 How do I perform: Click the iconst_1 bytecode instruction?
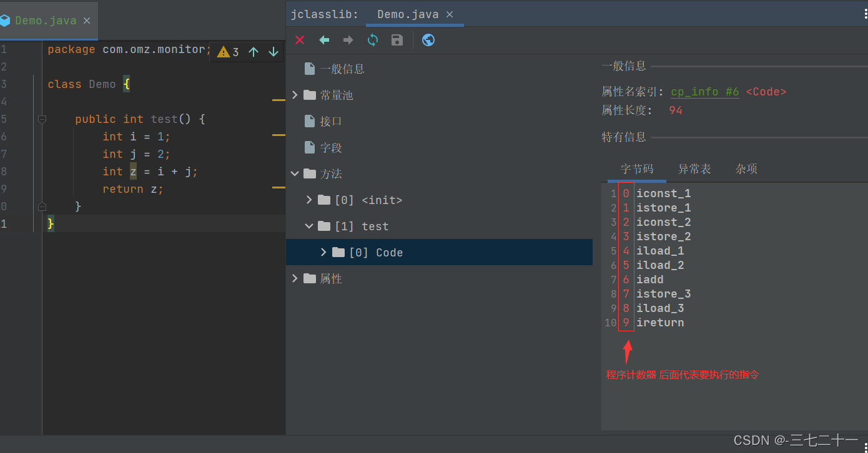point(664,193)
